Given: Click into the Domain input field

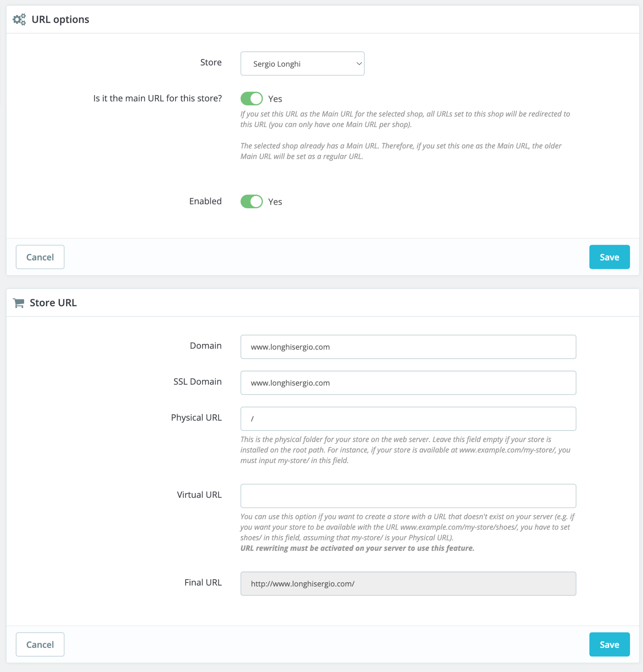Looking at the screenshot, I should point(408,347).
